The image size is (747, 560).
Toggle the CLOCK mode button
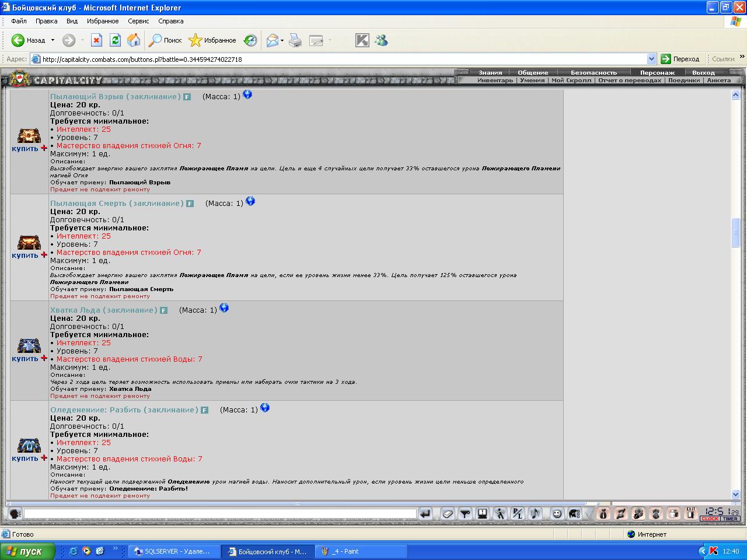[x=710, y=519]
